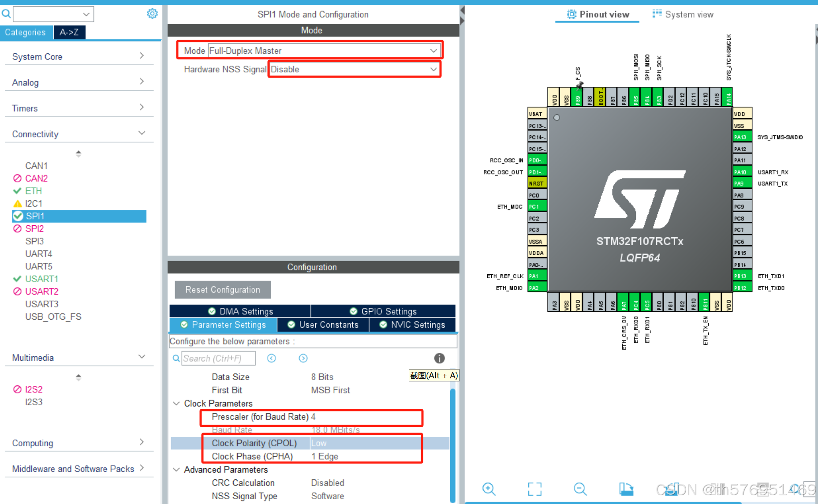
Task: Open the DMA Settings tab
Action: (241, 311)
